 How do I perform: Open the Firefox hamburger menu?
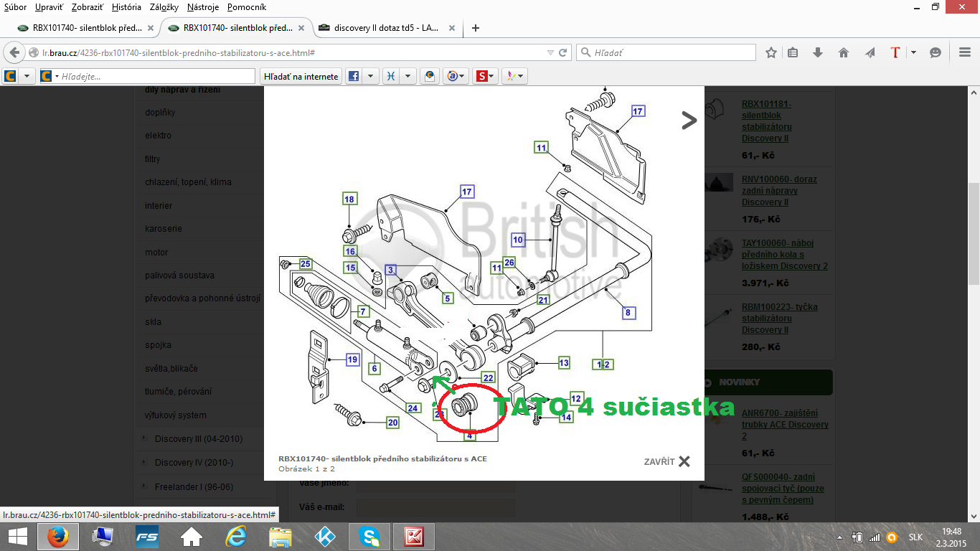(965, 53)
